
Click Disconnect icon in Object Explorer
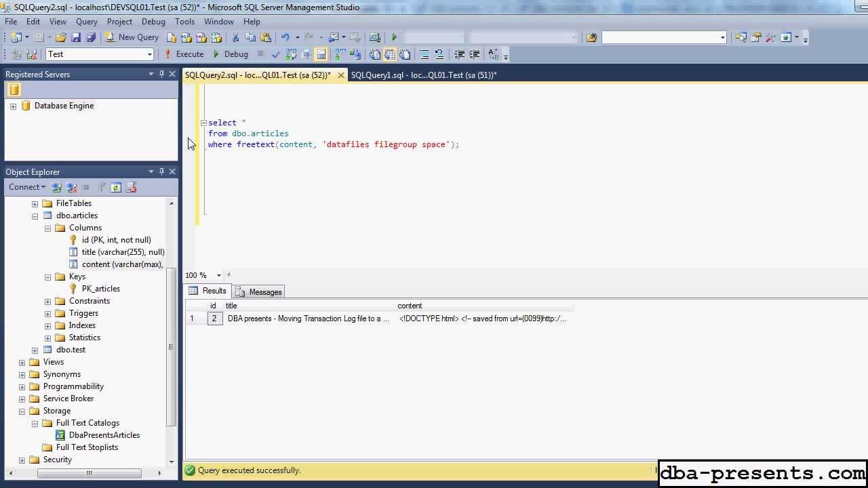pos(71,187)
